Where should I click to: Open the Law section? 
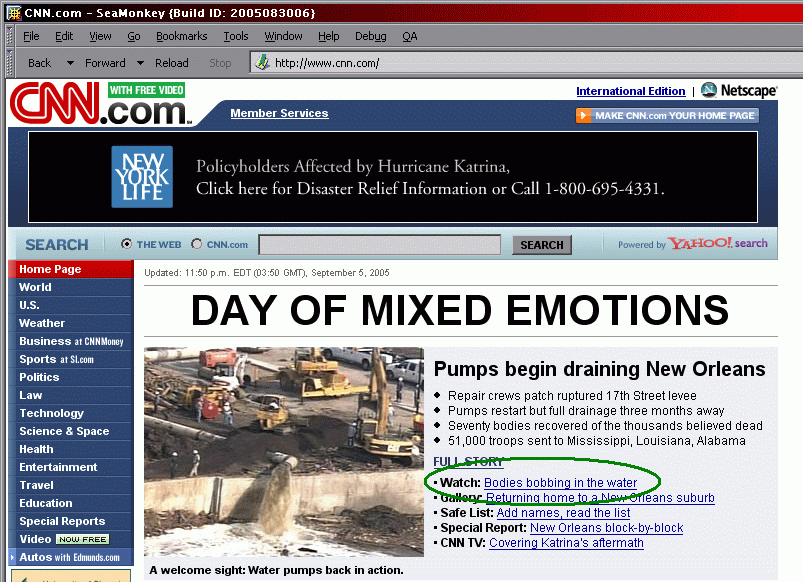(71, 395)
